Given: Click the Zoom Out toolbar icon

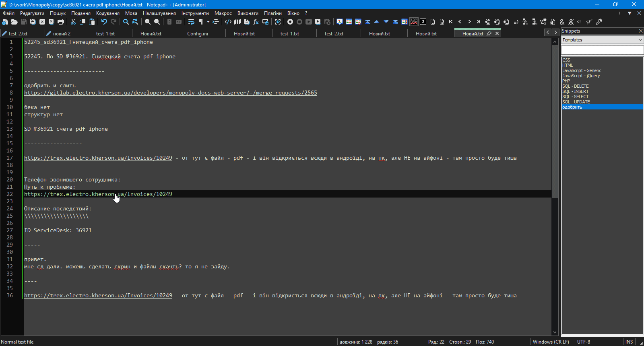Looking at the screenshot, I should point(157,22).
